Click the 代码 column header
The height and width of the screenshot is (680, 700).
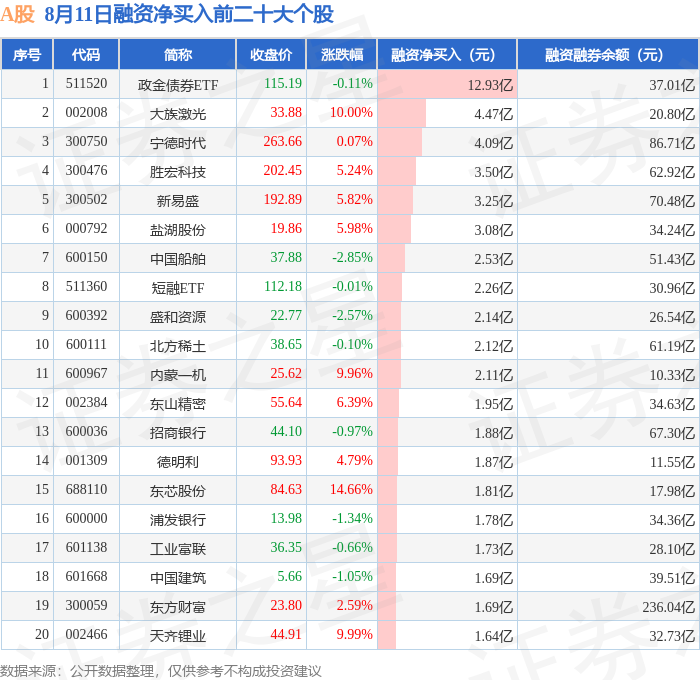(86, 55)
